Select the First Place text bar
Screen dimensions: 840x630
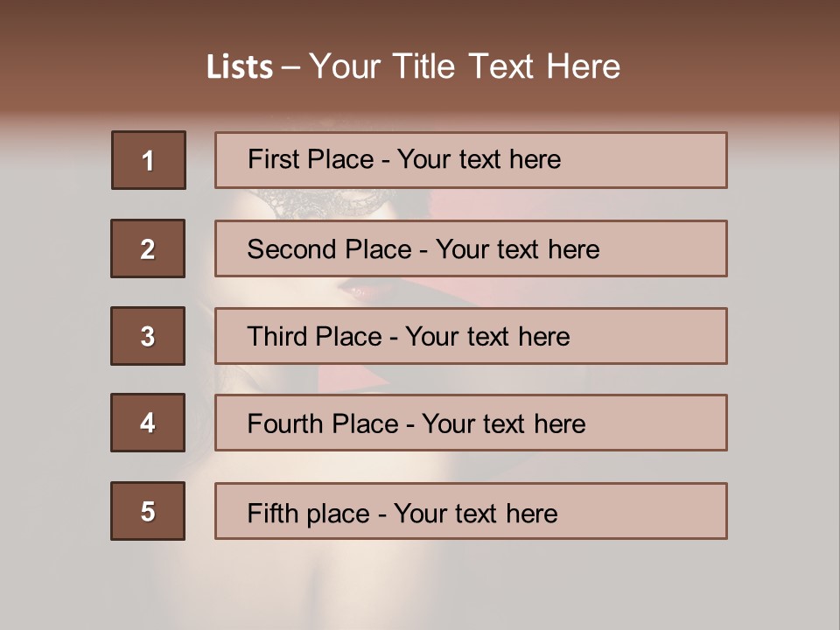(471, 159)
